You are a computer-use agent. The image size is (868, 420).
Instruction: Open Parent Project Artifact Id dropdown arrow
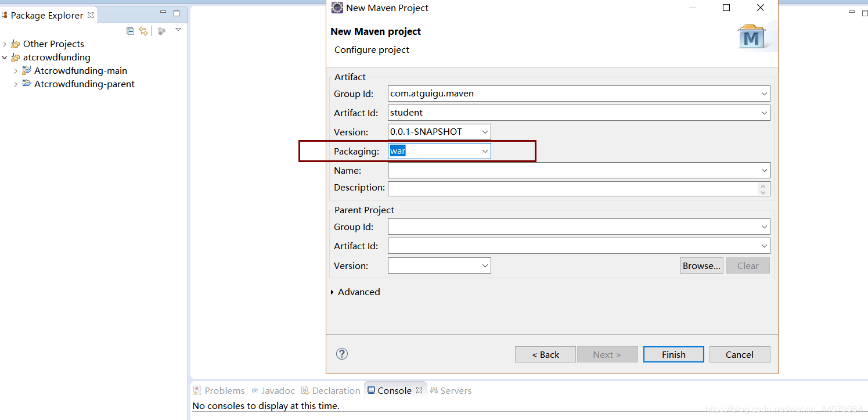764,246
